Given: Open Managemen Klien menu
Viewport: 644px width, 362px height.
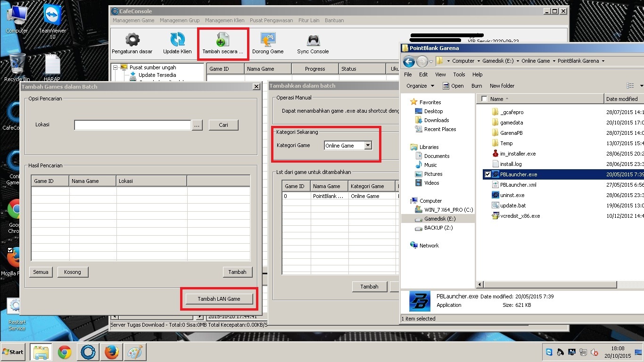Looking at the screenshot, I should [x=225, y=20].
